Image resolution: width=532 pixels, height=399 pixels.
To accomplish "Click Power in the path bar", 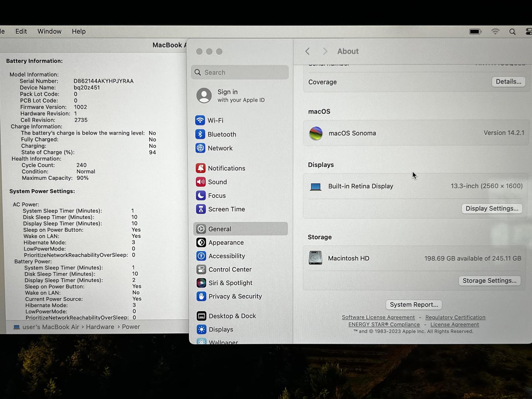I will [131, 327].
